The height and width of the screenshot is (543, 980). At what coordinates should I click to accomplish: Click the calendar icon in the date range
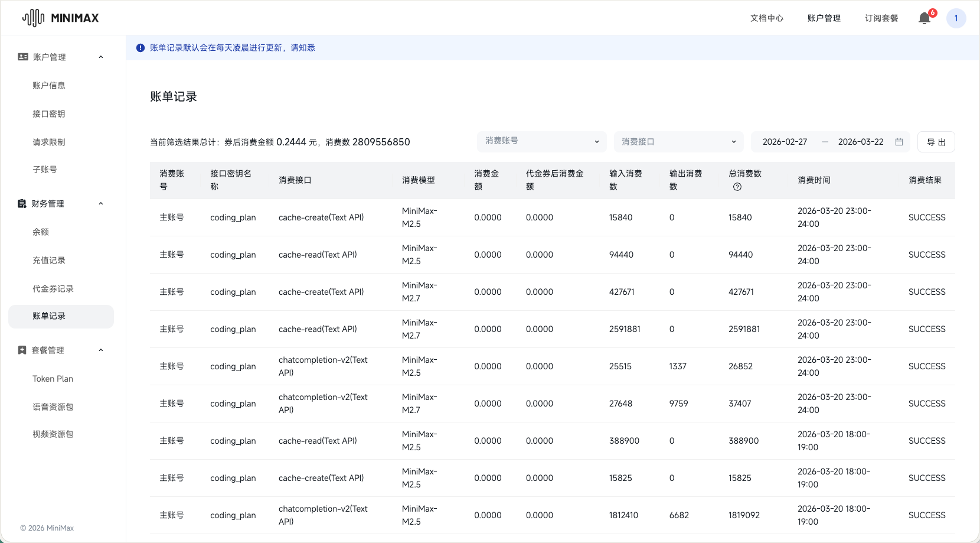pyautogui.click(x=899, y=142)
